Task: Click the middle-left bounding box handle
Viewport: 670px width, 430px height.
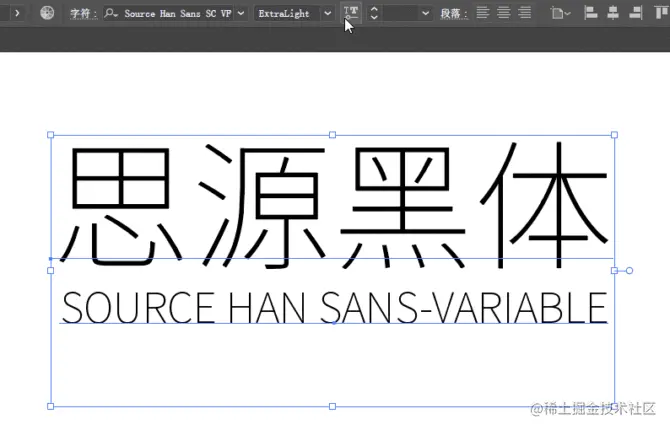Action: point(50,271)
